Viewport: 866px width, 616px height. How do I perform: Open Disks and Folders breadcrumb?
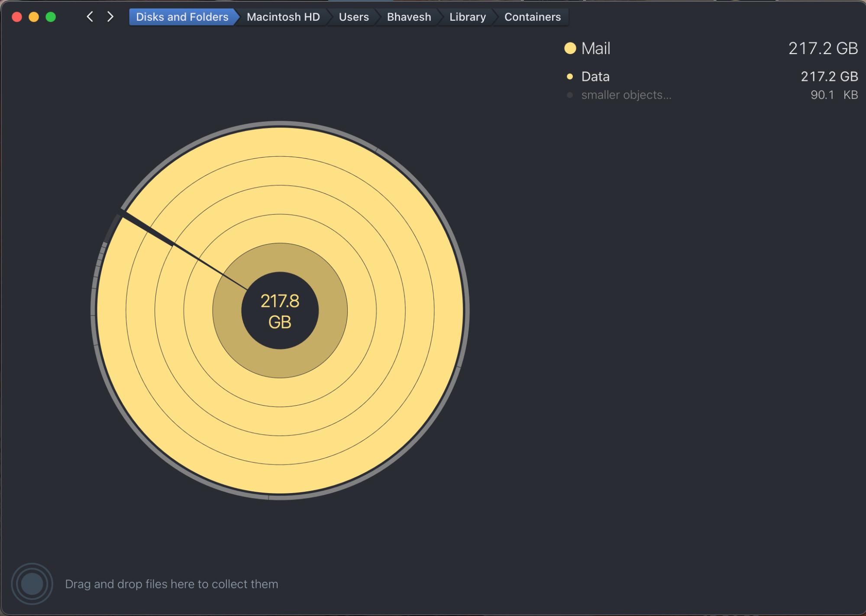tap(182, 17)
